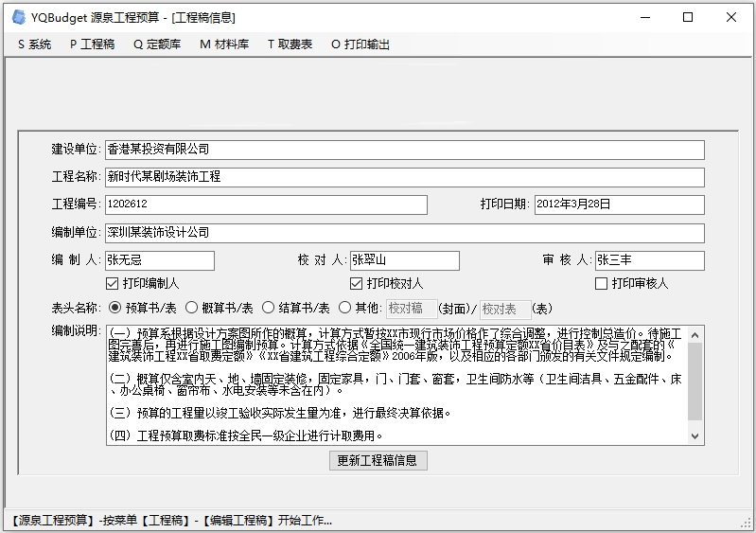The width and height of the screenshot is (756, 533).
Task: Click the 编制单位 input field
Action: pos(405,233)
